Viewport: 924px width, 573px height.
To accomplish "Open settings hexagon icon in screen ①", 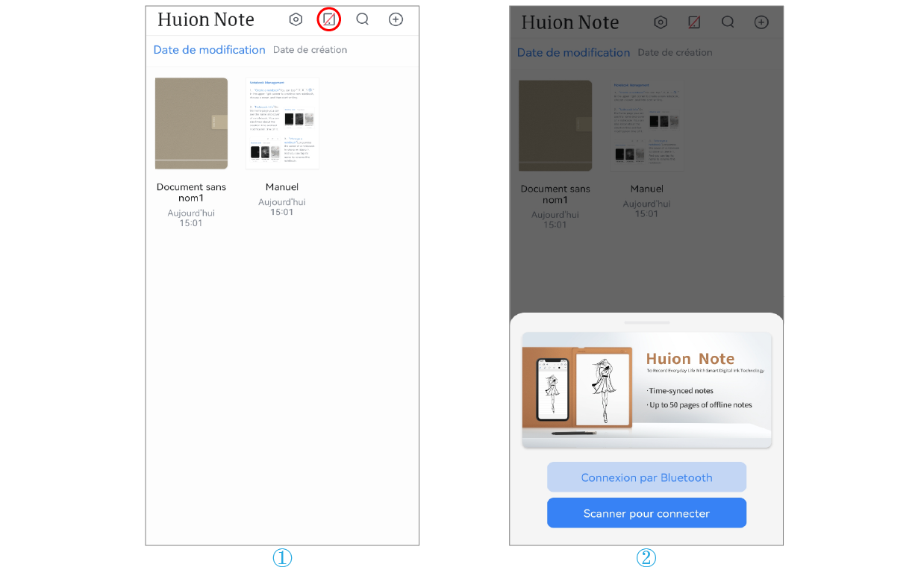I will (x=296, y=20).
